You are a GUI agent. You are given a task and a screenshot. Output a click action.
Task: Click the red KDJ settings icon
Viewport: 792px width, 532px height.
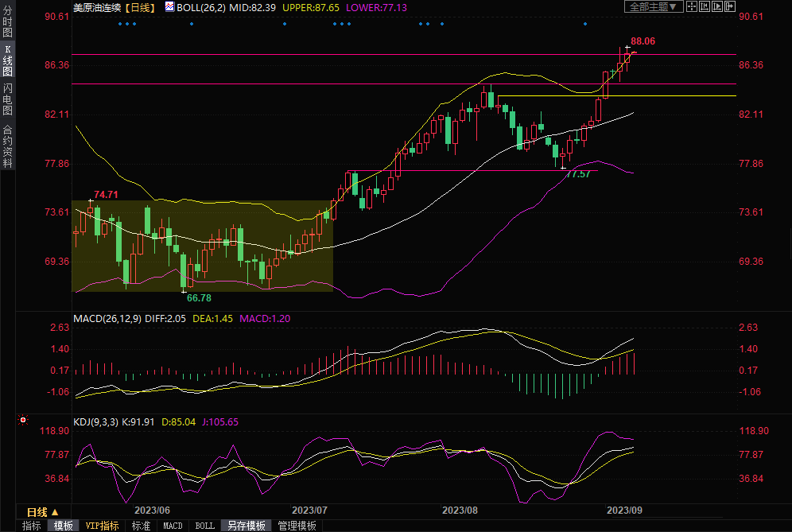pos(23,419)
